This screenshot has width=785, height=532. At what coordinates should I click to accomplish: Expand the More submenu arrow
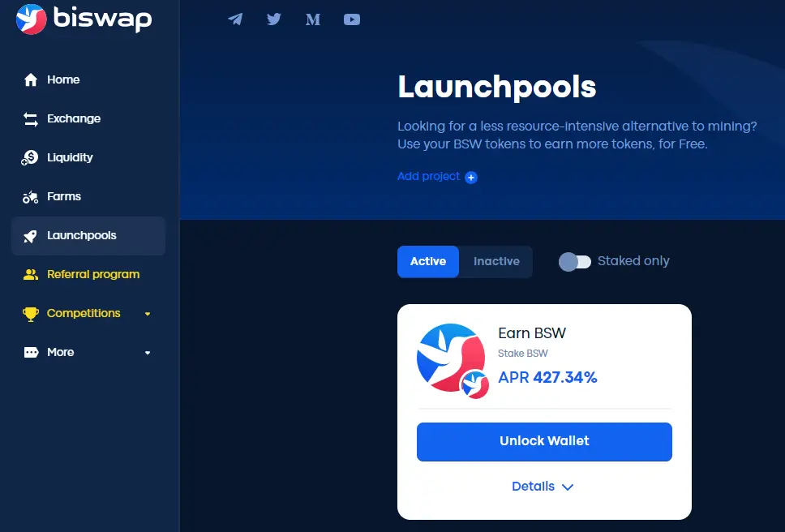tap(148, 353)
